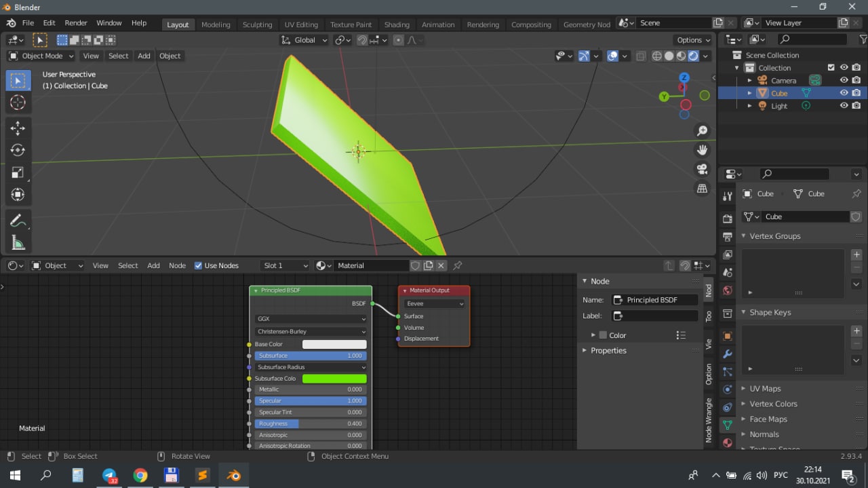Image resolution: width=868 pixels, height=488 pixels.
Task: Add shape key with plus button
Action: [x=856, y=331]
